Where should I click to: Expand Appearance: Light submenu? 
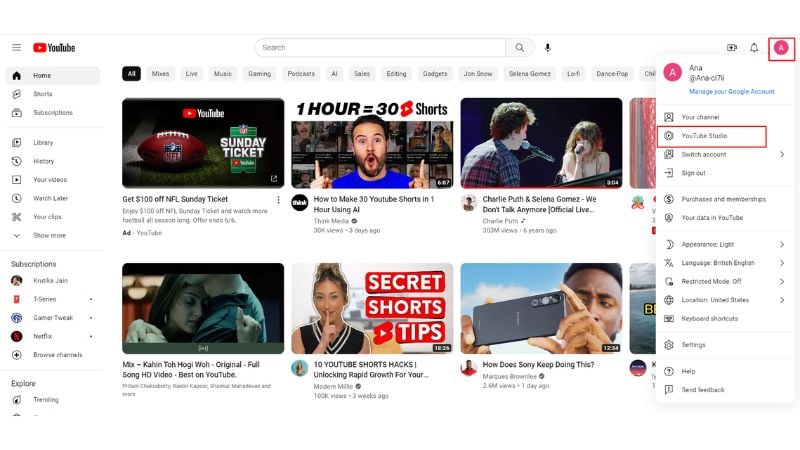click(x=725, y=244)
